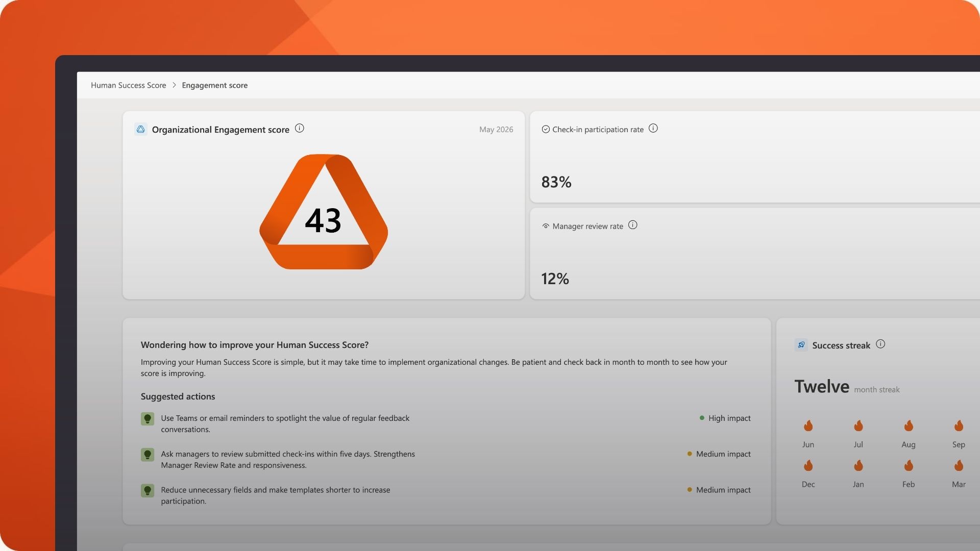The image size is (980, 551).
Task: Click the reduce unnecessary fields suggestion text
Action: [x=276, y=495]
